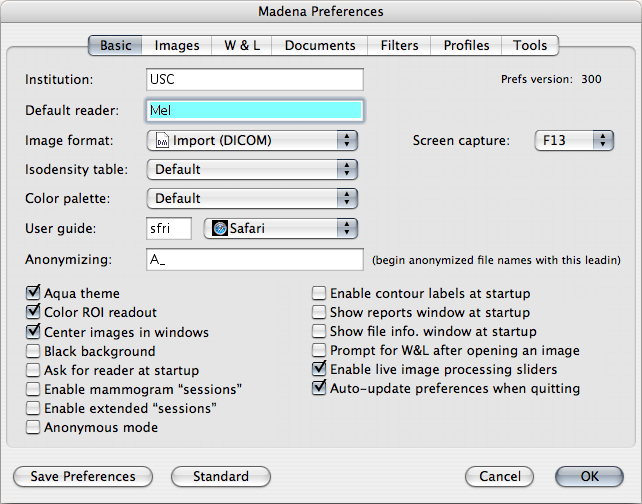The width and height of the screenshot is (642, 504).
Task: Click the Anonymizing lead-in text field
Action: [254, 260]
